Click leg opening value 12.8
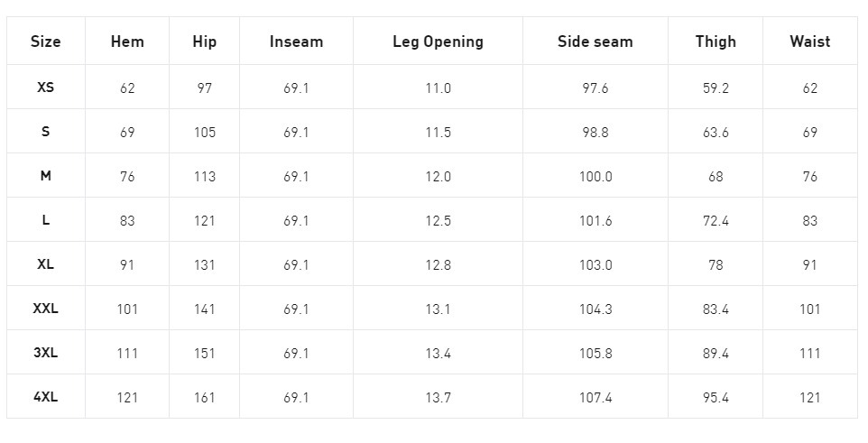The image size is (868, 443). (x=438, y=265)
